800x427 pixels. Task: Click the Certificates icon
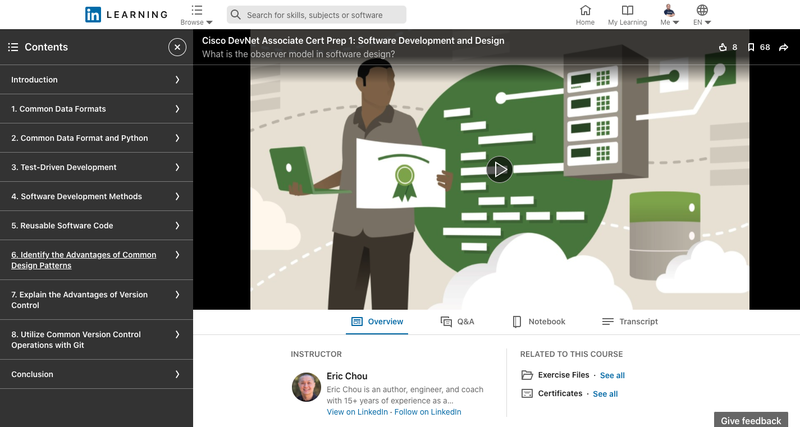(x=527, y=393)
